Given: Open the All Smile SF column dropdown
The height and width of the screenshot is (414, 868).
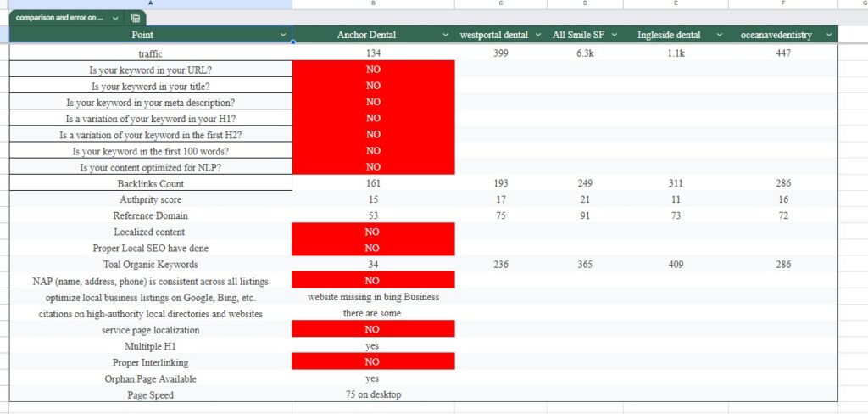Looking at the screenshot, I should click(x=614, y=35).
